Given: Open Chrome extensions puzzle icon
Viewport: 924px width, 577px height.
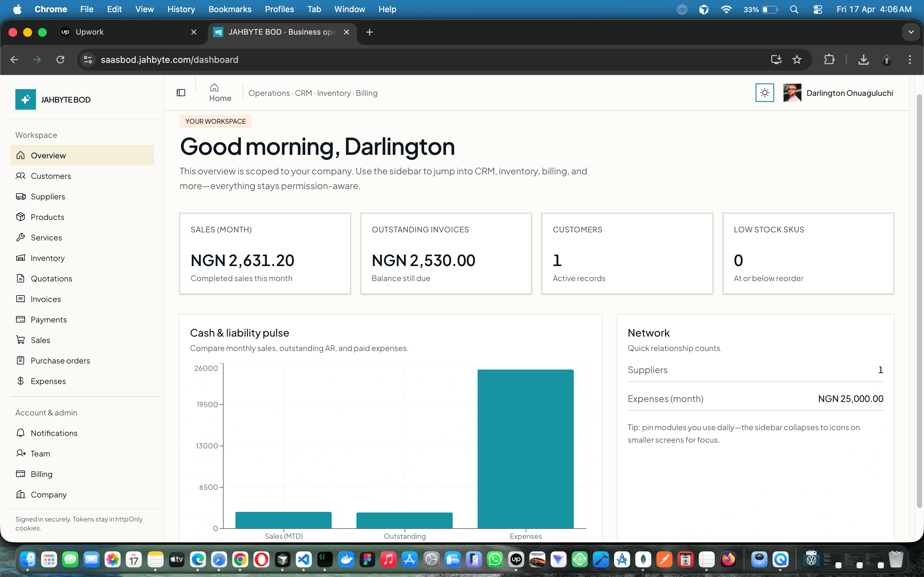Looking at the screenshot, I should (x=829, y=60).
